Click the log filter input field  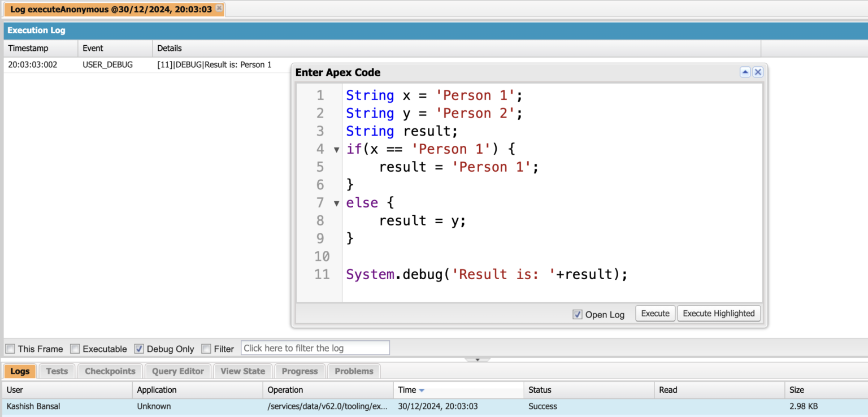[315, 347]
